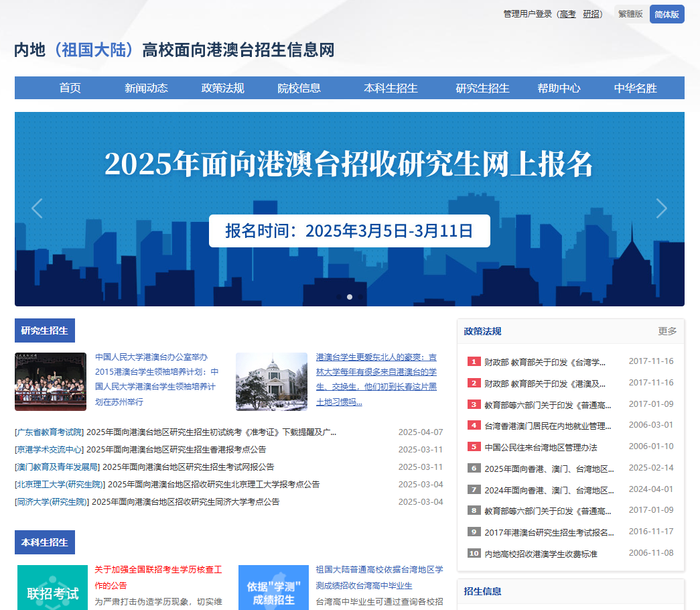Image resolution: width=700 pixels, height=610 pixels.
Task: Switch to 繁體版 traditional Chinese version
Action: pyautogui.click(x=630, y=14)
